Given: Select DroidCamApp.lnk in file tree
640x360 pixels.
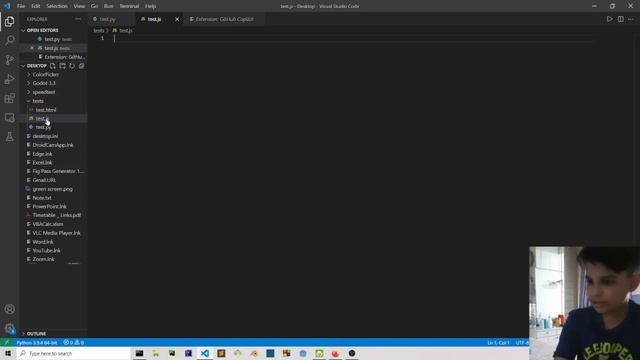Looking at the screenshot, I should point(53,145).
